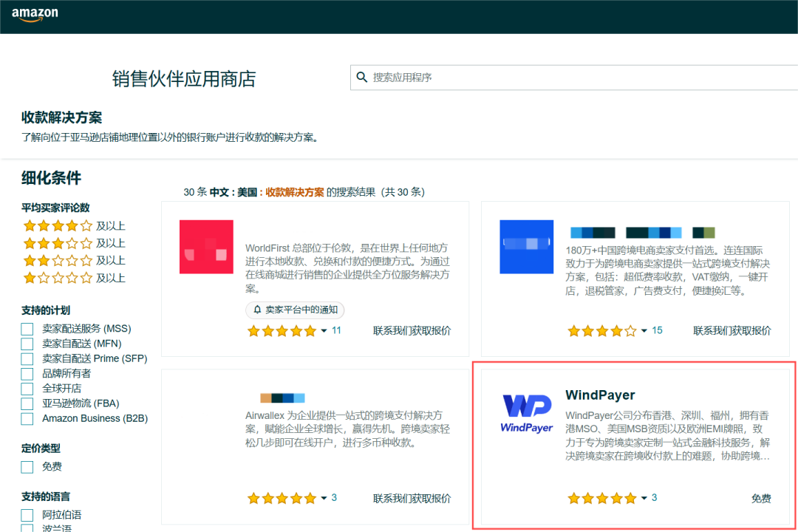Click 联系我们获取报价 on 连连国际 card
Image resolution: width=798 pixels, height=532 pixels.
[731, 331]
